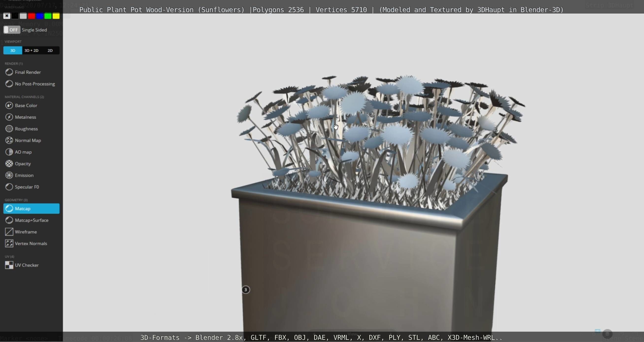The height and width of the screenshot is (342, 644).
Task: Pick the red wireframe color swatch
Action: (32, 16)
